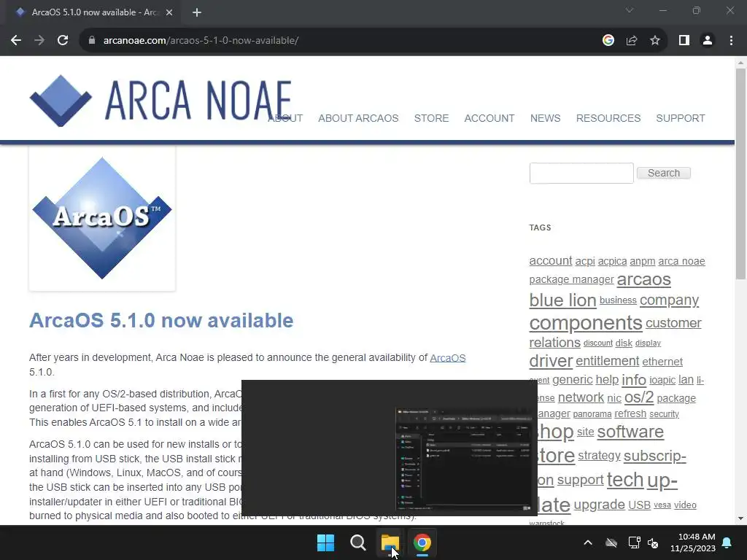Click the site search text field
This screenshot has height=560, width=747.
coord(581,173)
